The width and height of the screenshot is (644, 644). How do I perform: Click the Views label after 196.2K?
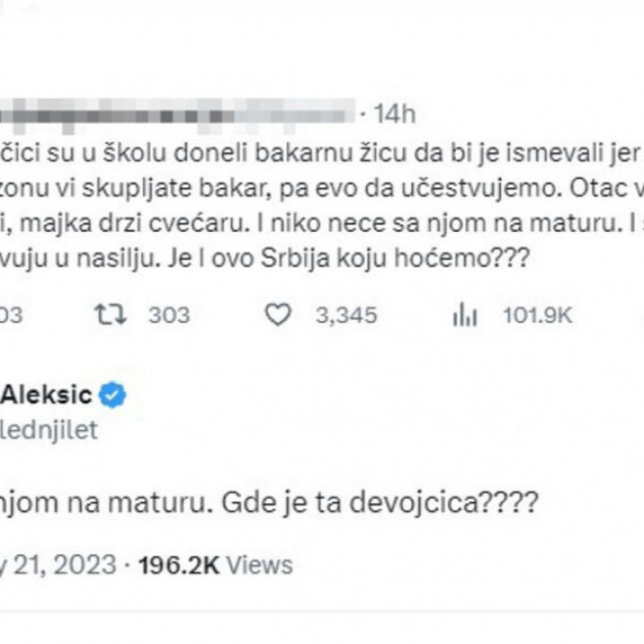tap(259, 565)
